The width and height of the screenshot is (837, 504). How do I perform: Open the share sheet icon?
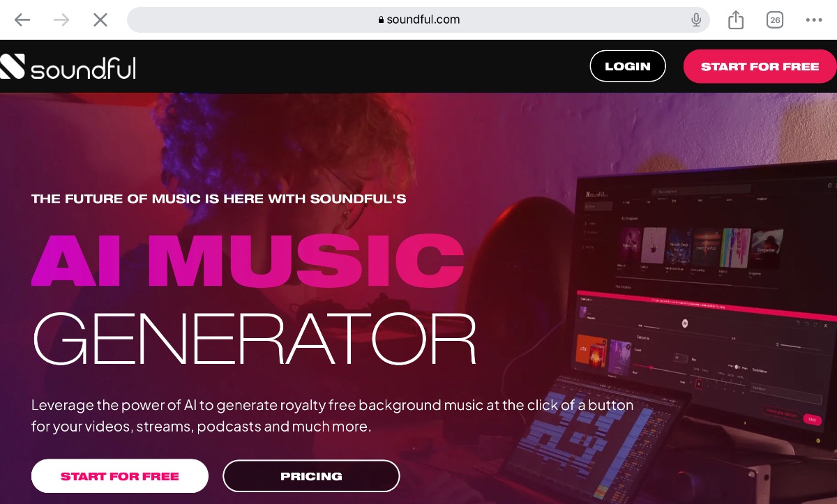[x=736, y=20]
